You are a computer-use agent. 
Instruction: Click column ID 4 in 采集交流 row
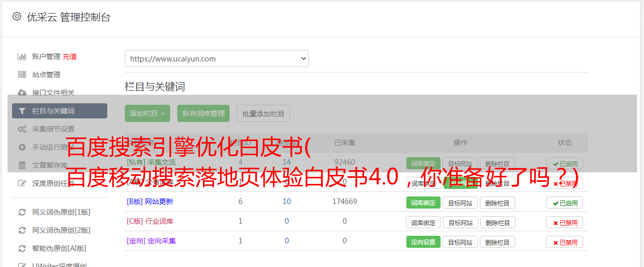pos(241,162)
